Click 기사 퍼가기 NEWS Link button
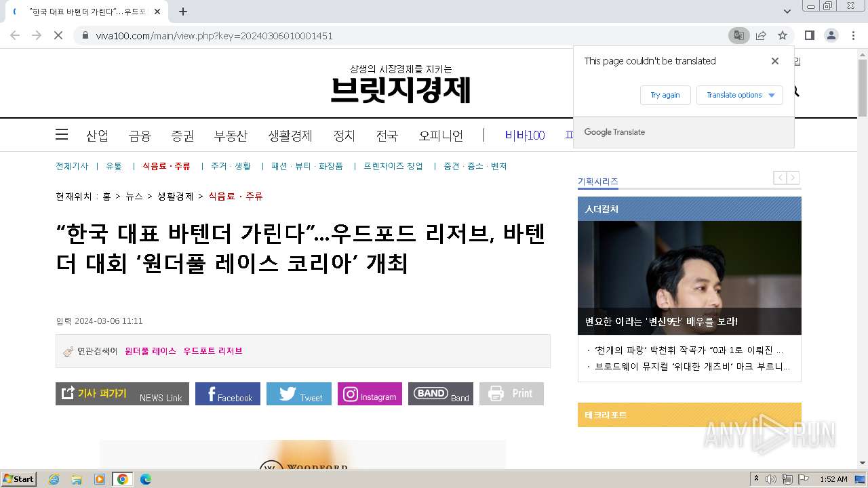868x488 pixels. click(x=122, y=394)
